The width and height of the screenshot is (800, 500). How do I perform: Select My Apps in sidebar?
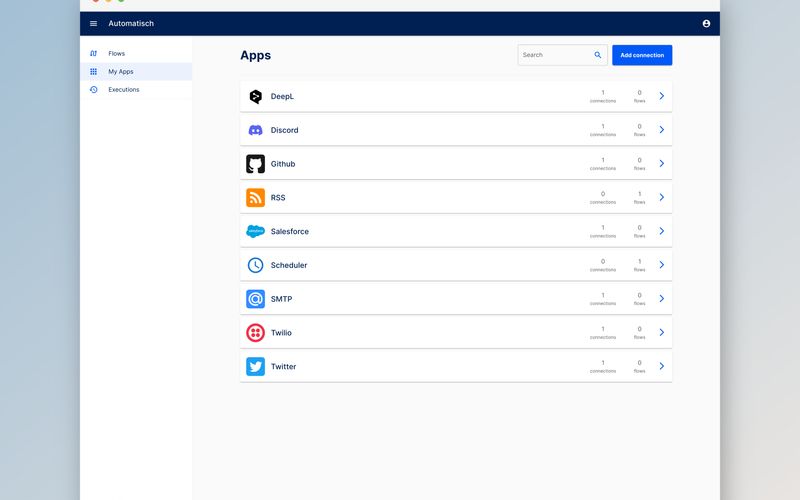point(136,71)
